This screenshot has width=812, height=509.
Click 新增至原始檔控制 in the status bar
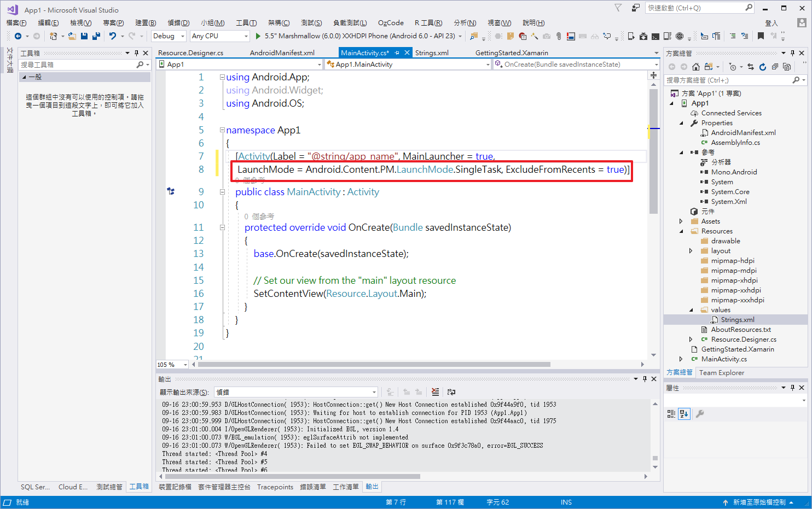tap(759, 502)
